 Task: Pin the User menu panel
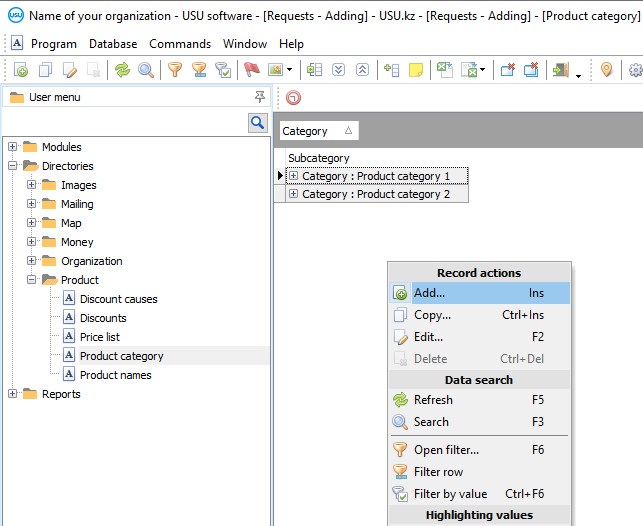click(260, 97)
